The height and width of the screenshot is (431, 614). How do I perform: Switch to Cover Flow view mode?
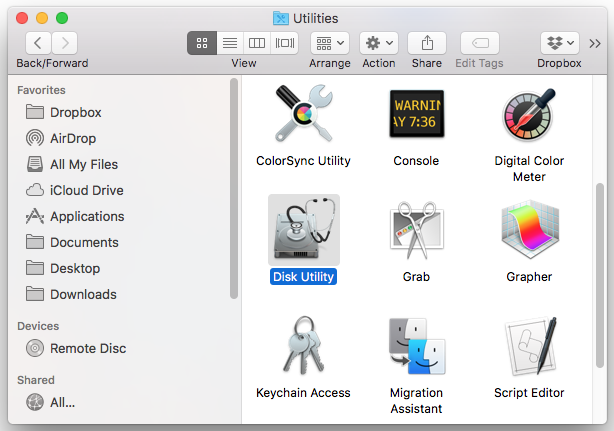(285, 43)
